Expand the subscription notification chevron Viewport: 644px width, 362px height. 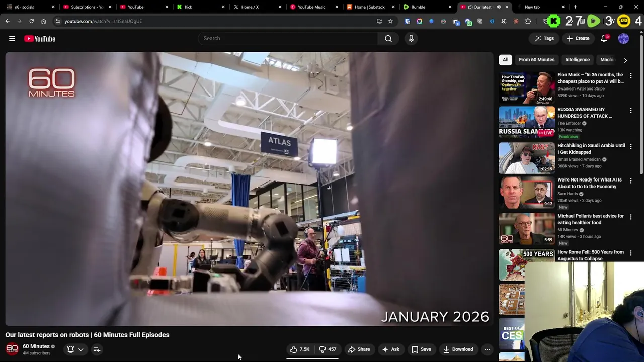[80, 349]
